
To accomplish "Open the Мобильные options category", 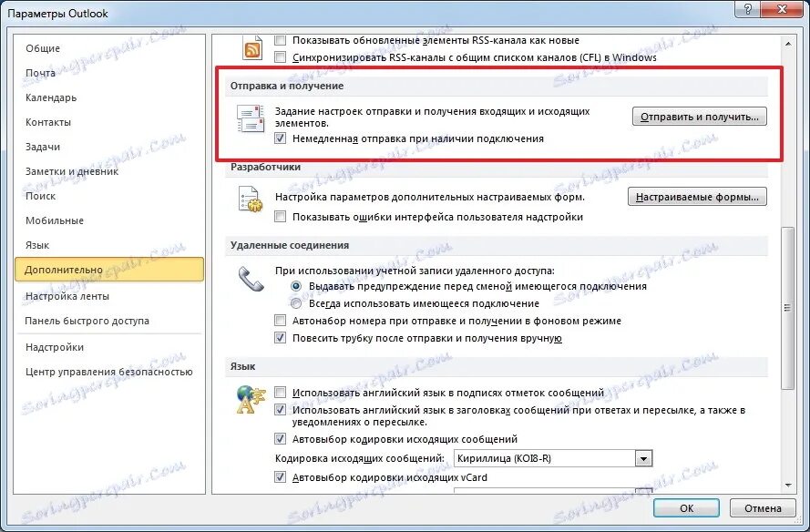I will [x=109, y=220].
